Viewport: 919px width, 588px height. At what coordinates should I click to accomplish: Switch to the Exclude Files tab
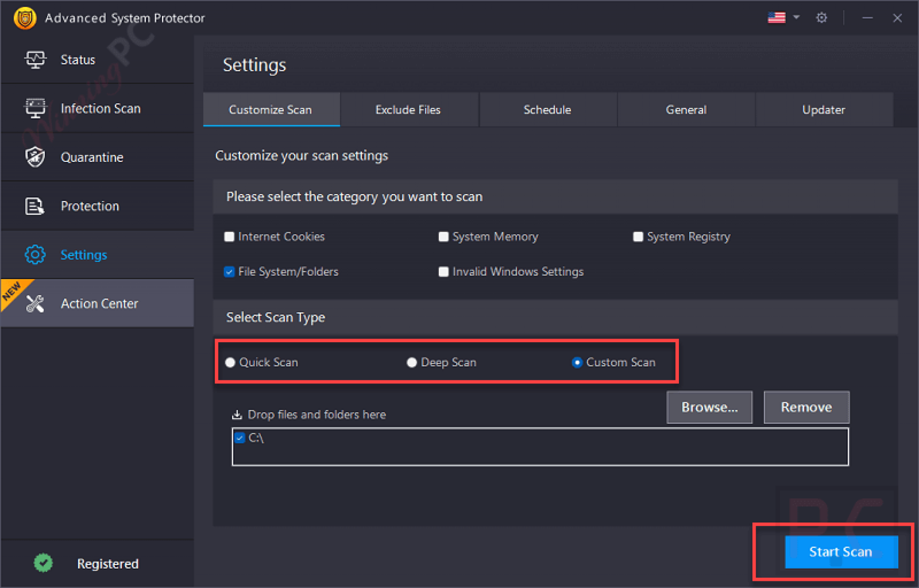coord(409,109)
